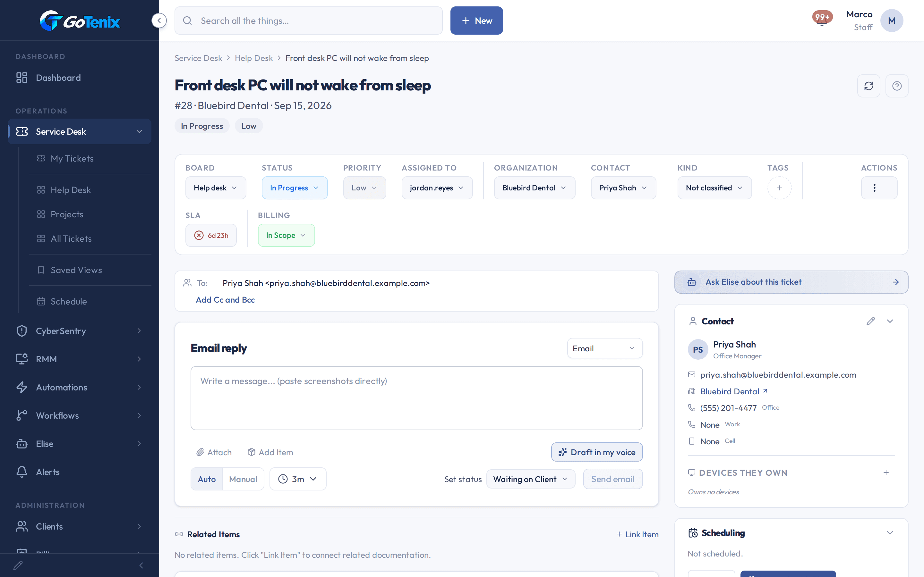Click the notifications bell with 99+ badge
Screen dimensions: 924x577
click(822, 19)
